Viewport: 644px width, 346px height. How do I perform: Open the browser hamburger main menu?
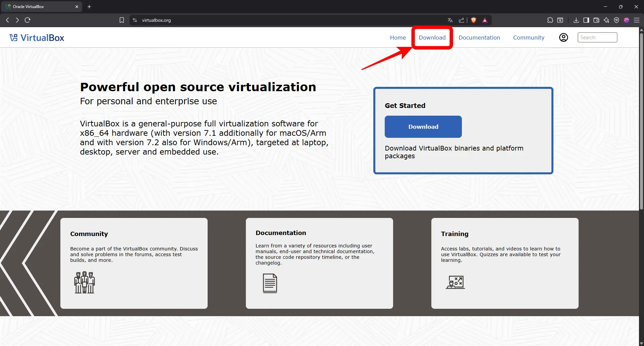[x=637, y=20]
